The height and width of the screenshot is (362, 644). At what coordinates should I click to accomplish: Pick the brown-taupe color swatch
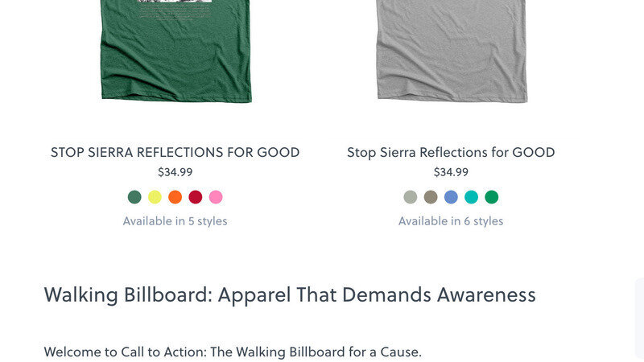click(431, 197)
